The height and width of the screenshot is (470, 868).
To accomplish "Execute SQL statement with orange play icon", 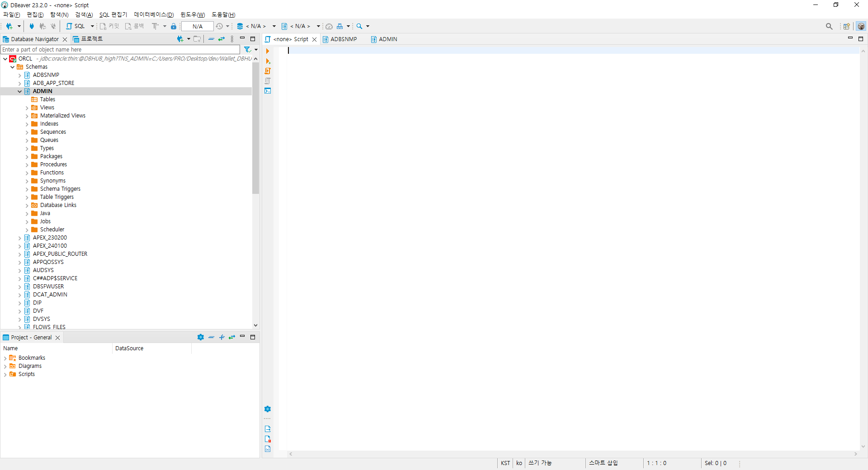I will tap(268, 51).
